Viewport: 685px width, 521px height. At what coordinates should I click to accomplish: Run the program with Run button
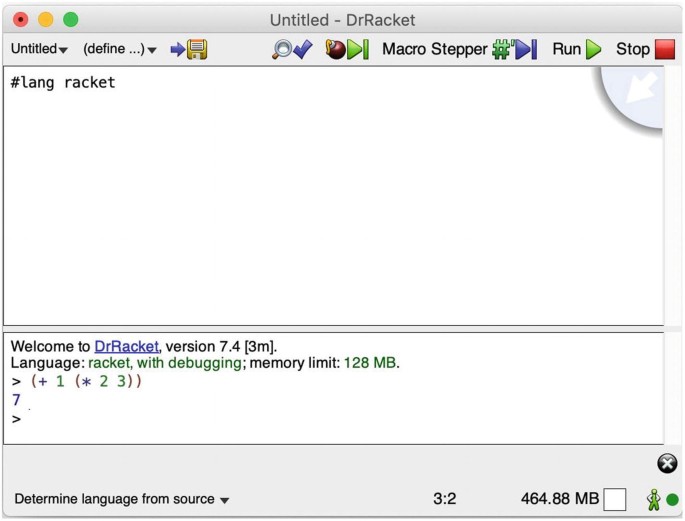coord(577,49)
